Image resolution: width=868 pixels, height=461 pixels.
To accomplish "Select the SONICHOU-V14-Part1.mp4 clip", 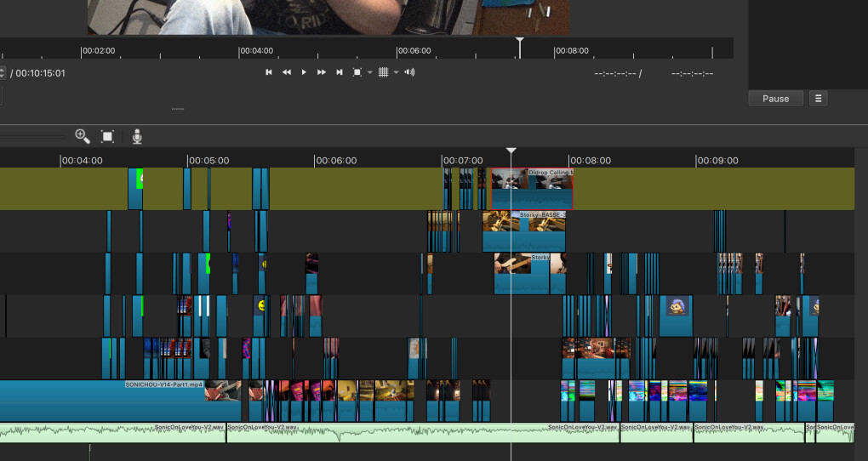I will (x=120, y=401).
